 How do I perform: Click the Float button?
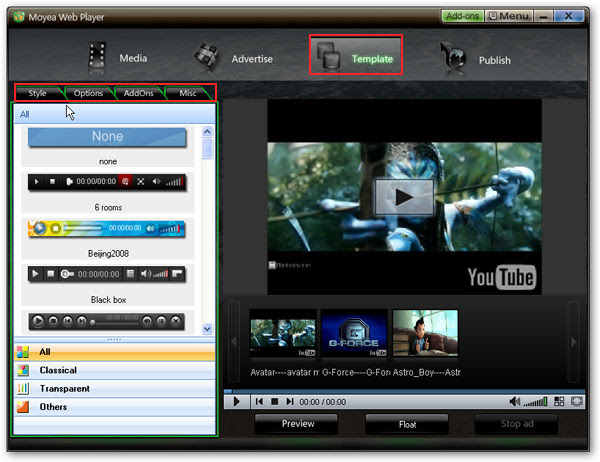407,424
